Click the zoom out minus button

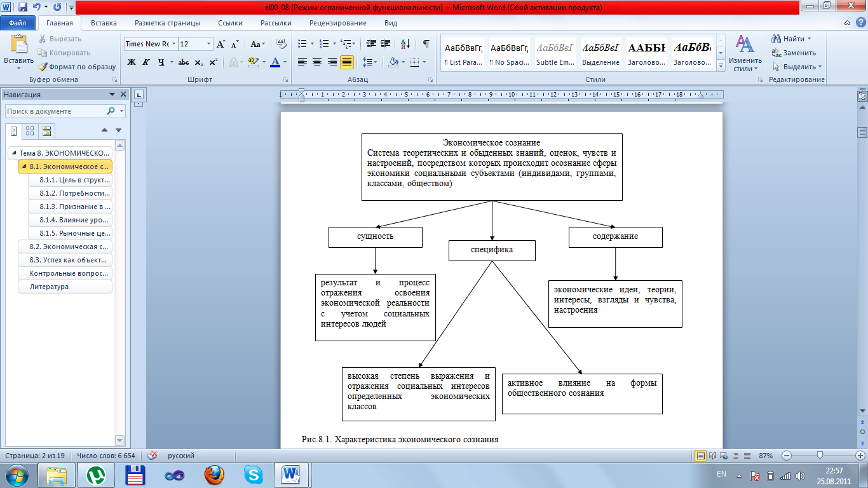(787, 456)
